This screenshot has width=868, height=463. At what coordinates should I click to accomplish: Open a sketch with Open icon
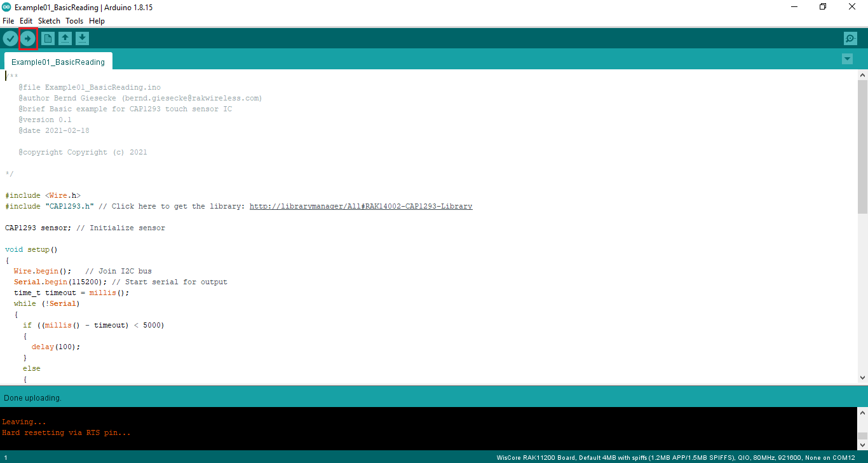65,39
